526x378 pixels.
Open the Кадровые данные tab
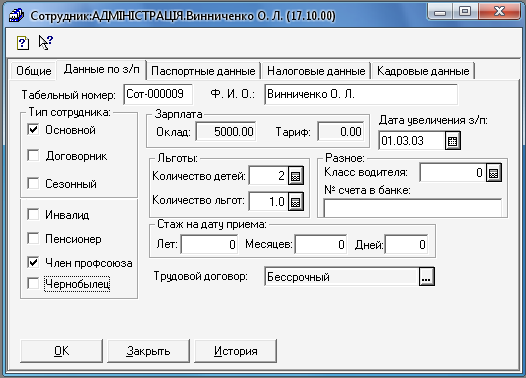click(423, 71)
